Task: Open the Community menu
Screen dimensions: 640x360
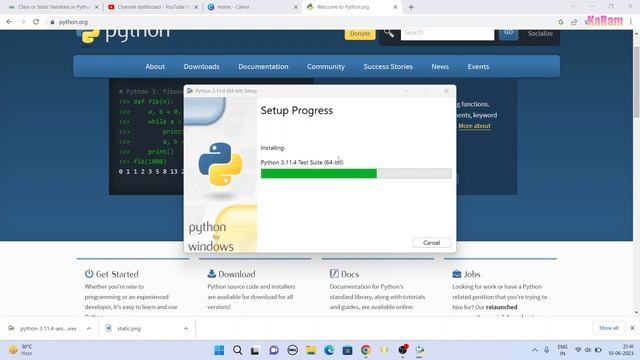Action: click(x=326, y=67)
